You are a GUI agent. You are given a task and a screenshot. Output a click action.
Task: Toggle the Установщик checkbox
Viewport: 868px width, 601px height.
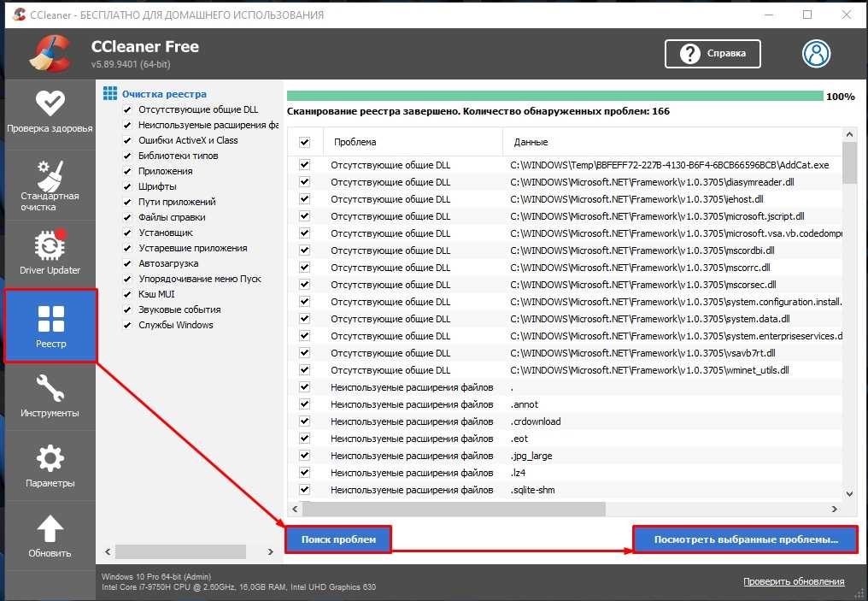[127, 233]
